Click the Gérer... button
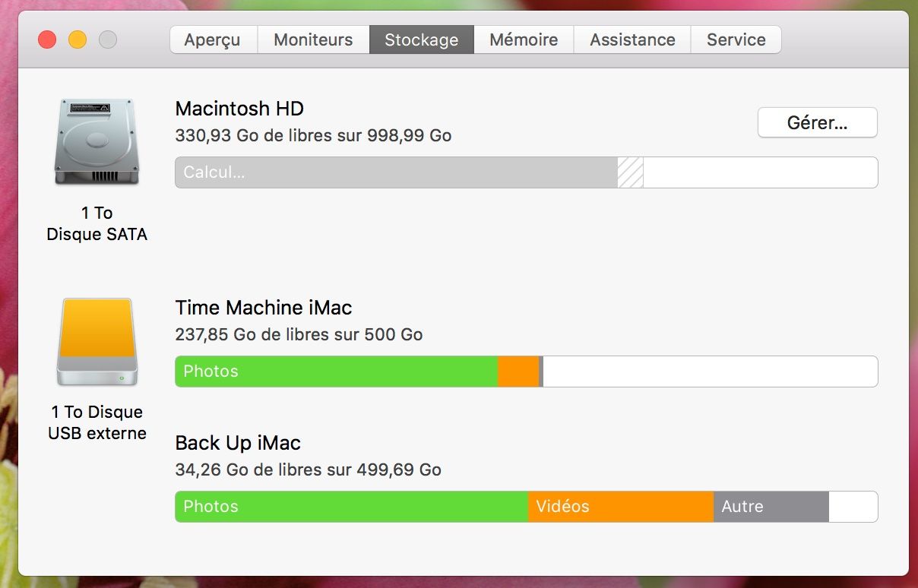 click(x=818, y=123)
